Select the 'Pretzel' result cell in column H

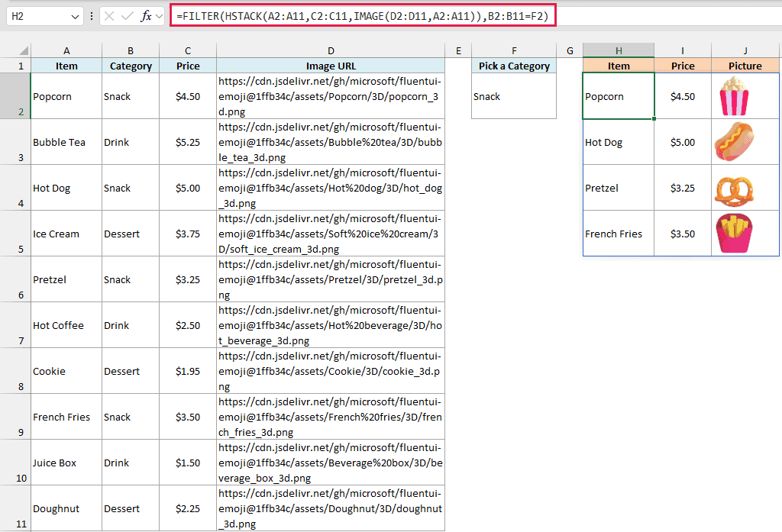(619, 188)
